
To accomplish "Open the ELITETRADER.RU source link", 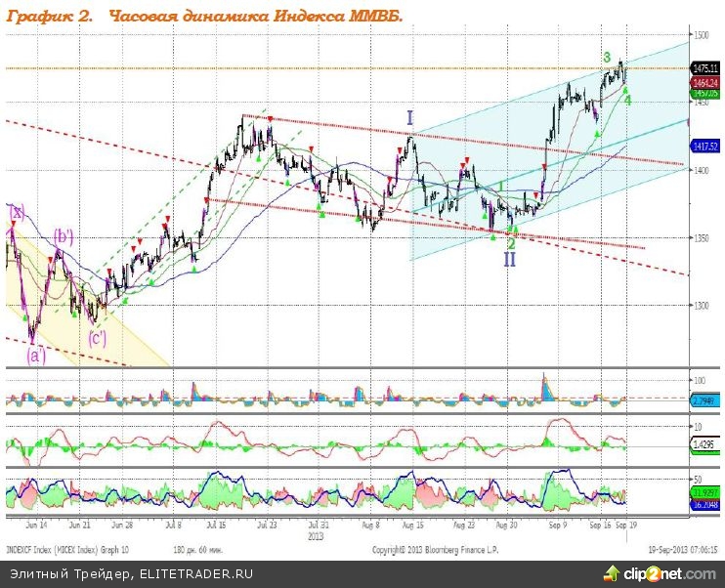I will [195, 573].
